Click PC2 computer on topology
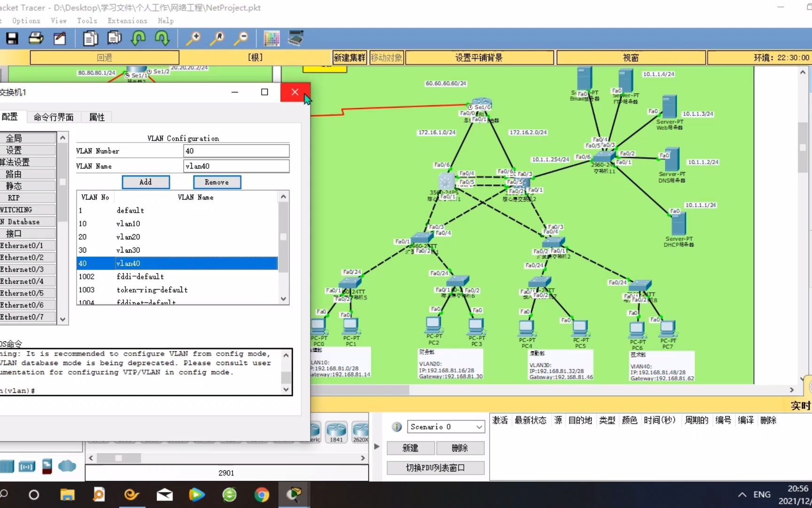The height and width of the screenshot is (508, 812). pyautogui.click(x=433, y=325)
